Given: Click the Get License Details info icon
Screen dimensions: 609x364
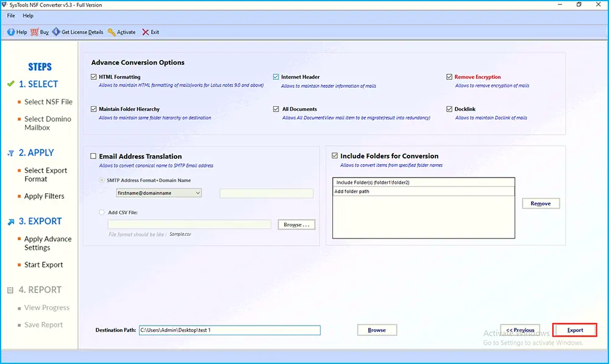Looking at the screenshot, I should click(x=56, y=32).
